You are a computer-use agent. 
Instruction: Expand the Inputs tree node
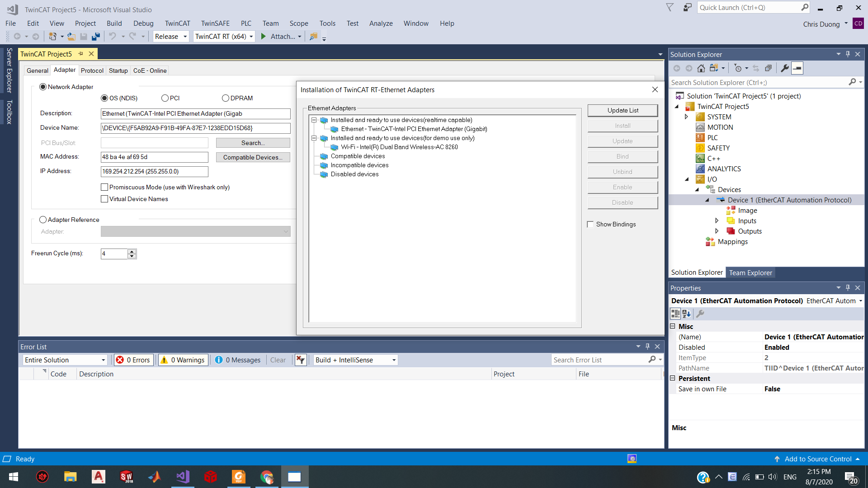(x=717, y=221)
